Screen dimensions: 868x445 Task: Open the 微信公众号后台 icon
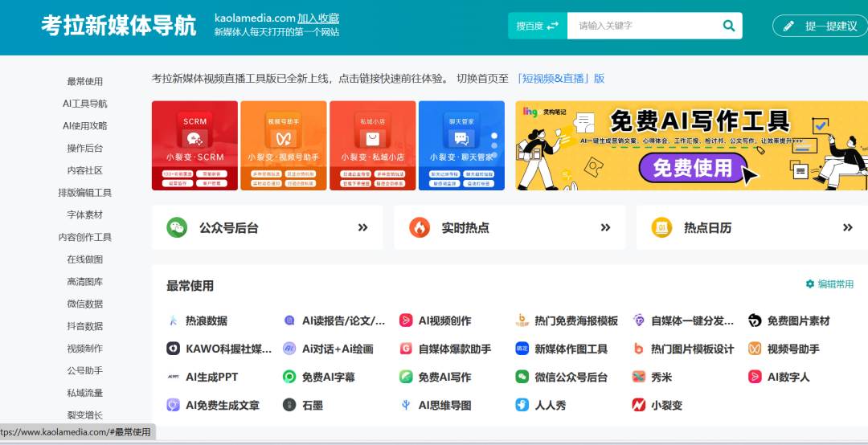[x=522, y=377]
